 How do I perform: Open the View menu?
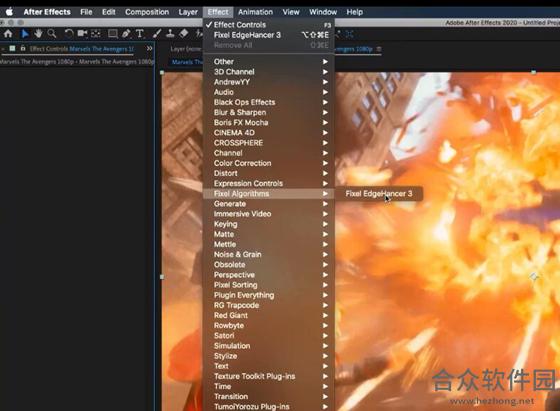coord(291,12)
